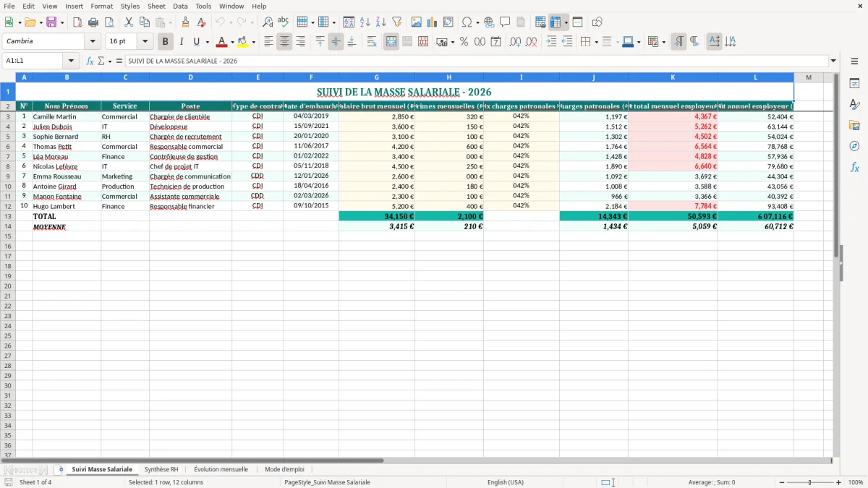The height and width of the screenshot is (488, 868).
Task: Apply the red font color
Action: (x=222, y=42)
